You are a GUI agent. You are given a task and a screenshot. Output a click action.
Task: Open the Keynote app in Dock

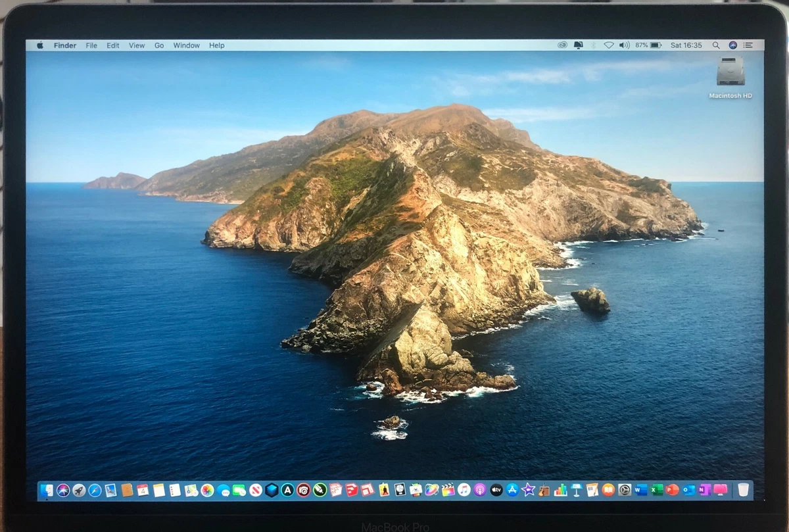point(576,490)
